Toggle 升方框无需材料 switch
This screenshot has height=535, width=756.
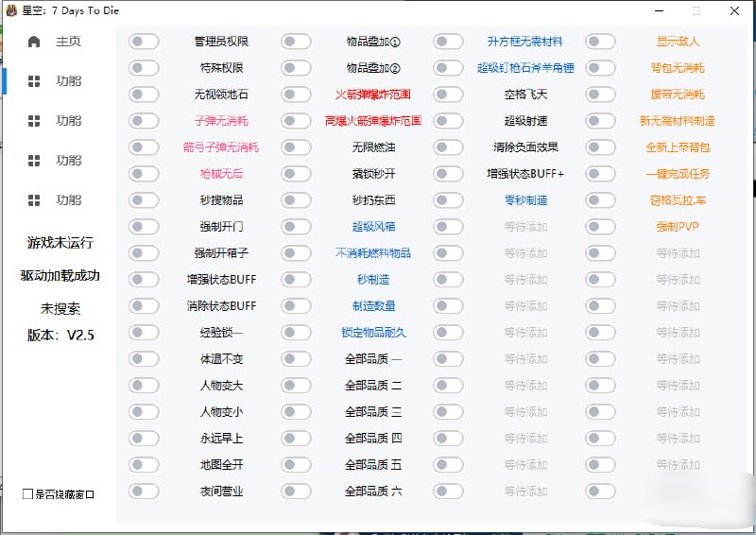[448, 42]
